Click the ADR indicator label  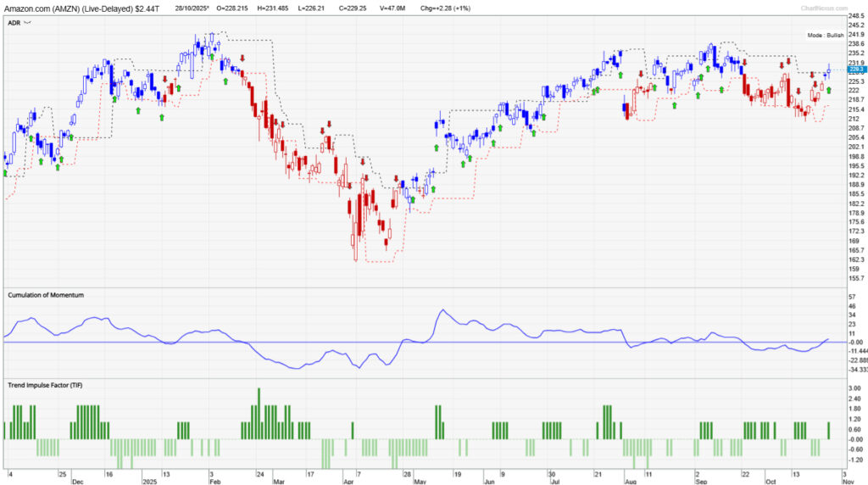pyautogui.click(x=14, y=23)
